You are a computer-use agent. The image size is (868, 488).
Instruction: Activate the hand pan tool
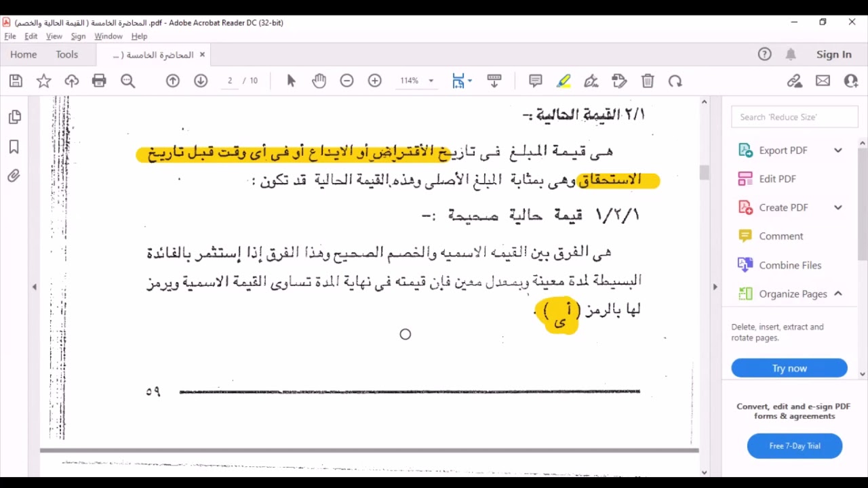319,81
